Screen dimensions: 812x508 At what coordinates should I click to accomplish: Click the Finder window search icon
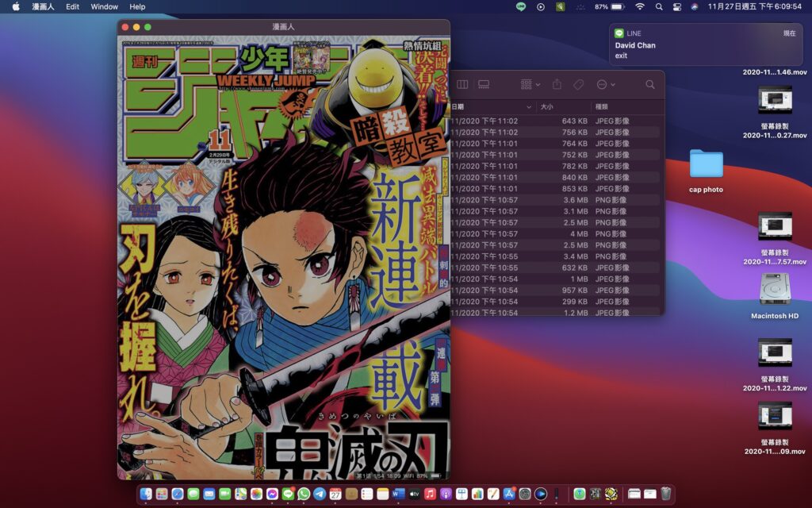[x=650, y=84]
